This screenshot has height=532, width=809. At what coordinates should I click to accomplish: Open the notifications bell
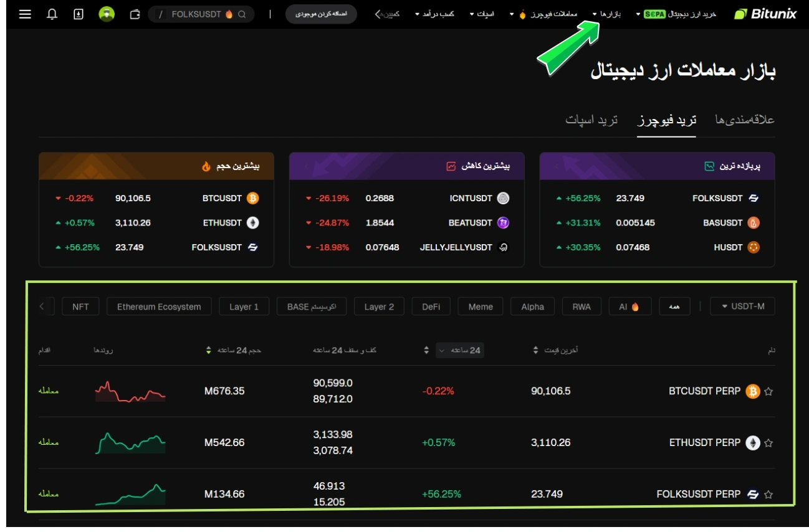(52, 14)
